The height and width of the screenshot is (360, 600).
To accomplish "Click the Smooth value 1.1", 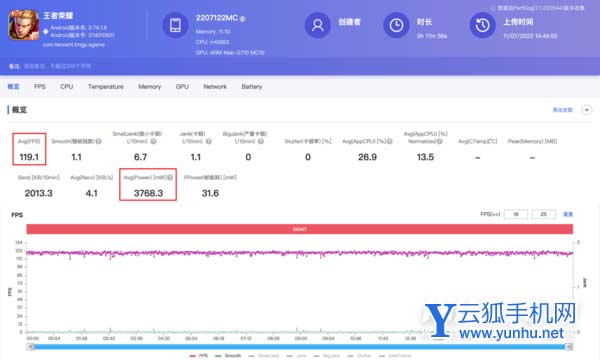I will (77, 157).
